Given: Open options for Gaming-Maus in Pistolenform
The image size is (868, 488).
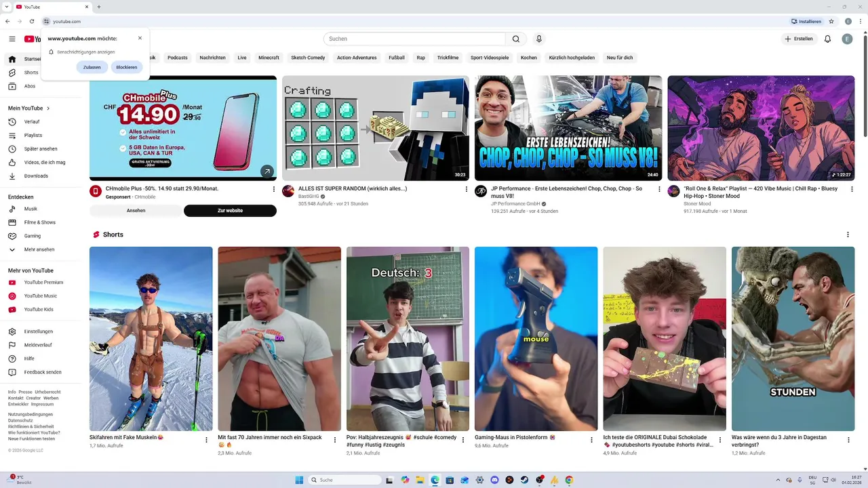Looking at the screenshot, I should coord(592,440).
